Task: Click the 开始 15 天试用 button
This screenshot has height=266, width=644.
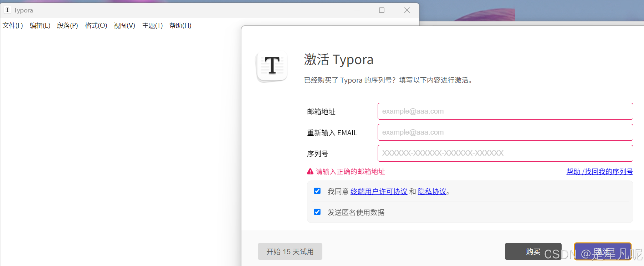Action: coord(290,251)
